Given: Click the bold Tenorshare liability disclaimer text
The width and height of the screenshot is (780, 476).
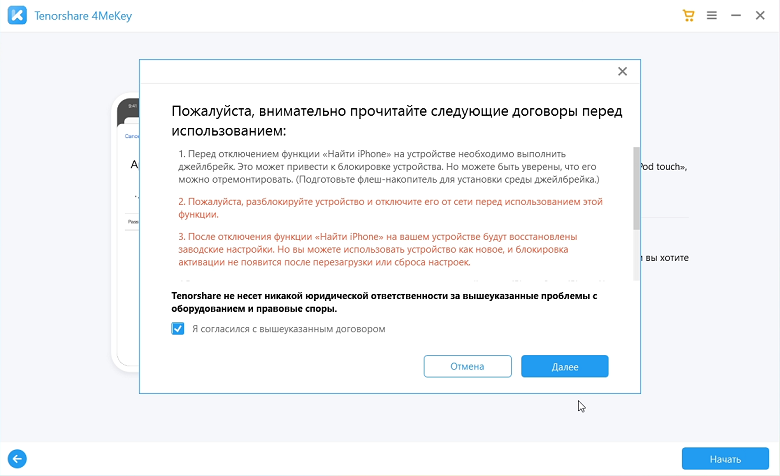Looking at the screenshot, I should pos(384,302).
